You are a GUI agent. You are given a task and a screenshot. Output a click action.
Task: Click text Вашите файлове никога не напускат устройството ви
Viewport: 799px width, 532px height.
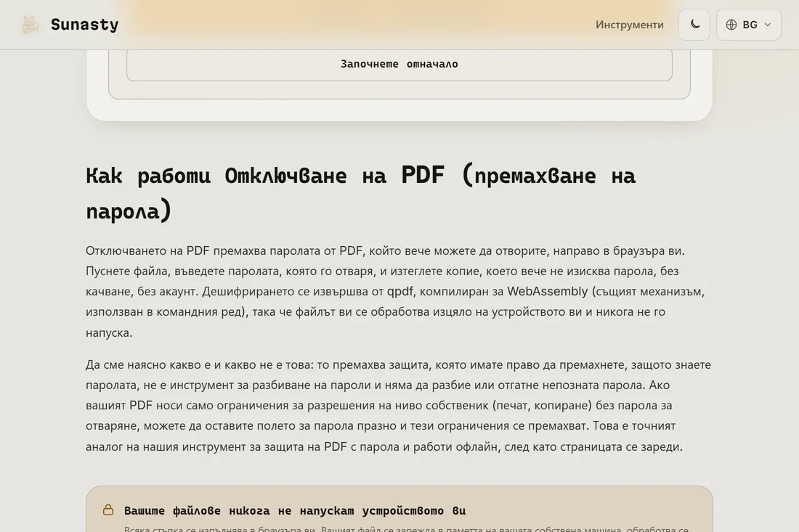pyautogui.click(x=295, y=510)
